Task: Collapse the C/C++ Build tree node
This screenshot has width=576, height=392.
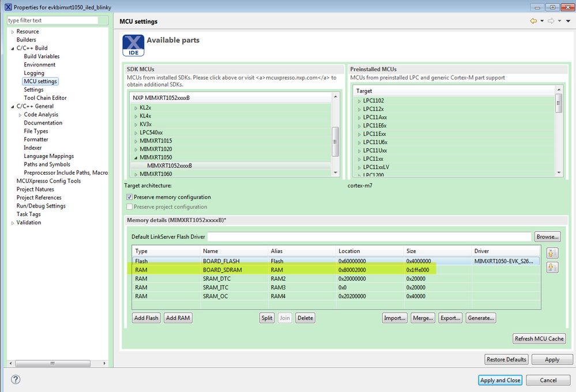Action: click(13, 48)
